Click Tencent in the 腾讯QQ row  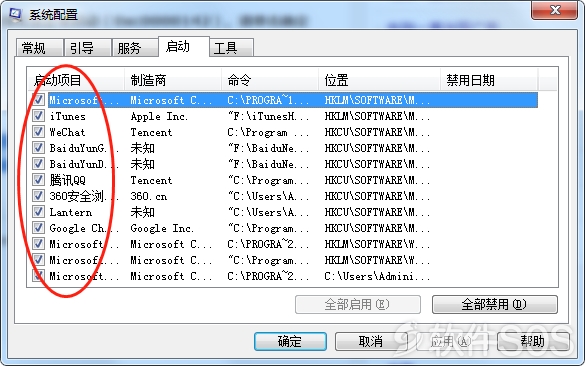coord(151,180)
